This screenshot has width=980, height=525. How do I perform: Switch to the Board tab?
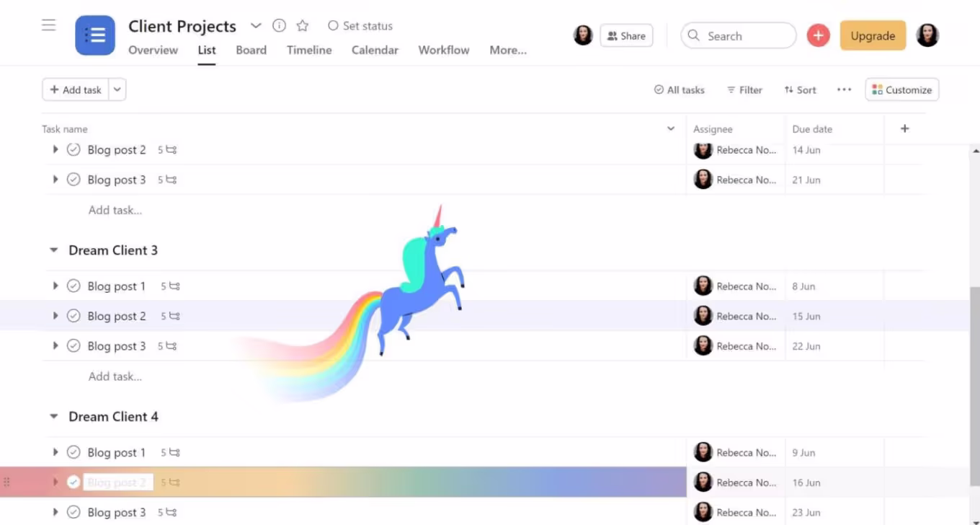(251, 50)
